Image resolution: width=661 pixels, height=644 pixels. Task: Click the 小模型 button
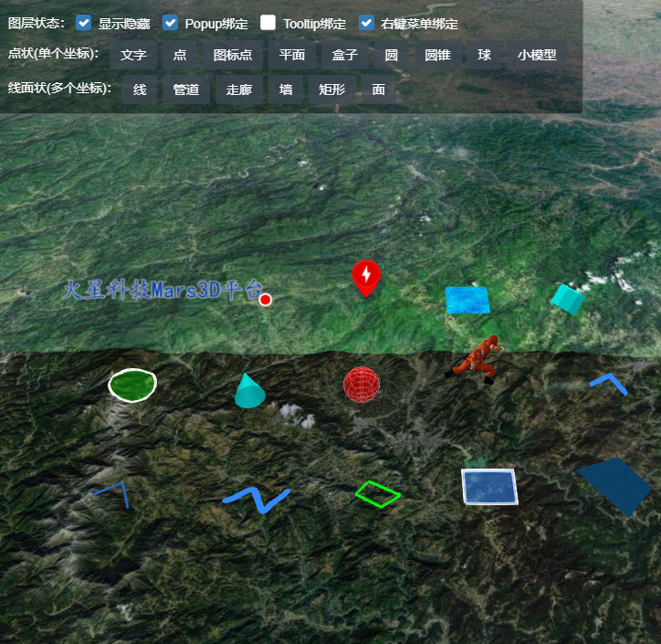pos(536,55)
